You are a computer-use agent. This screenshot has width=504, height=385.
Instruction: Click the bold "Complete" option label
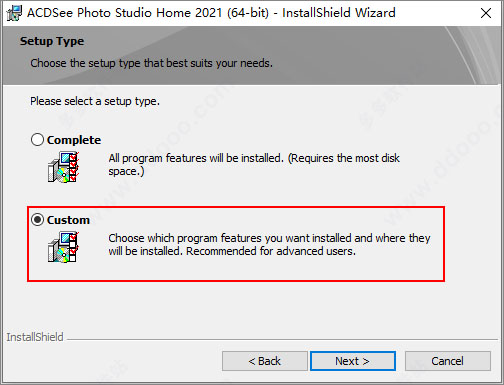click(x=74, y=140)
